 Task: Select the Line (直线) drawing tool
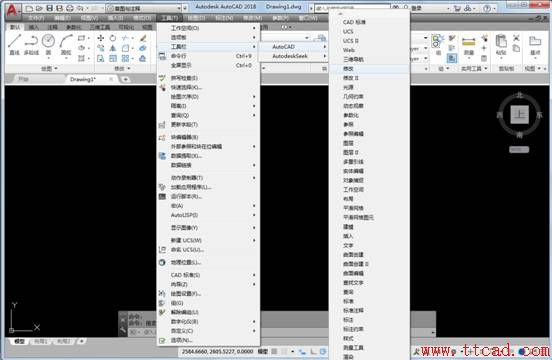pos(14,44)
